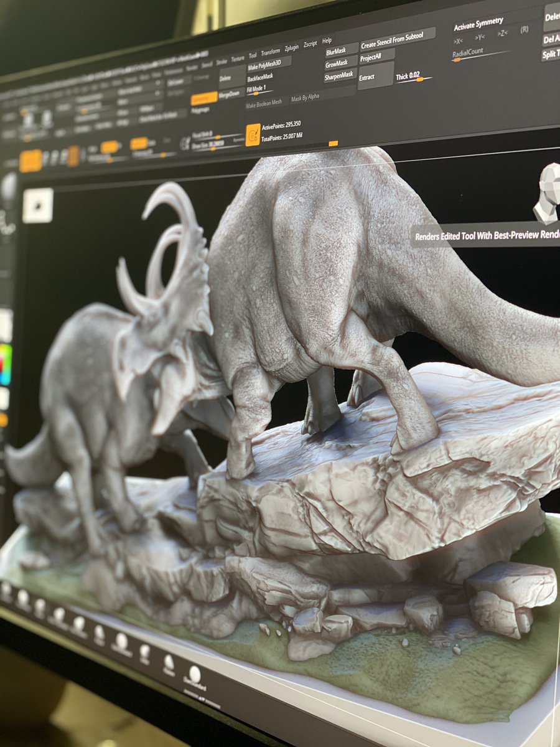Toggle X axis symmetry
The image size is (560, 747).
tap(458, 41)
